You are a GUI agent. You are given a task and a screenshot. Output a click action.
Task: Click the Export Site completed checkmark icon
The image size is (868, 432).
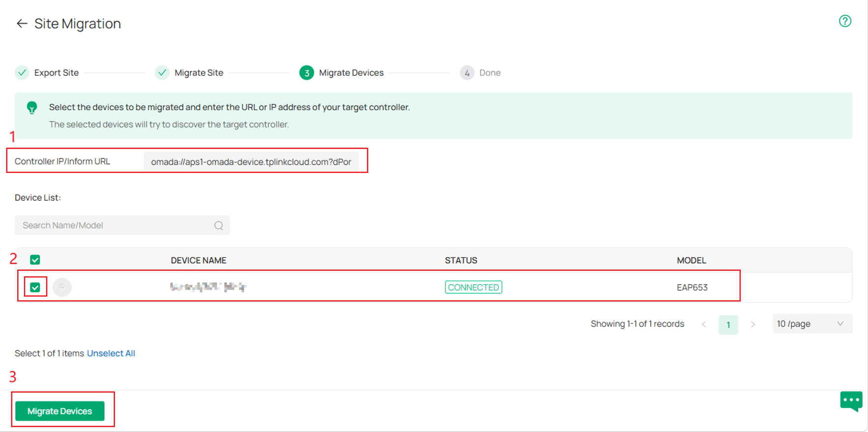(22, 73)
